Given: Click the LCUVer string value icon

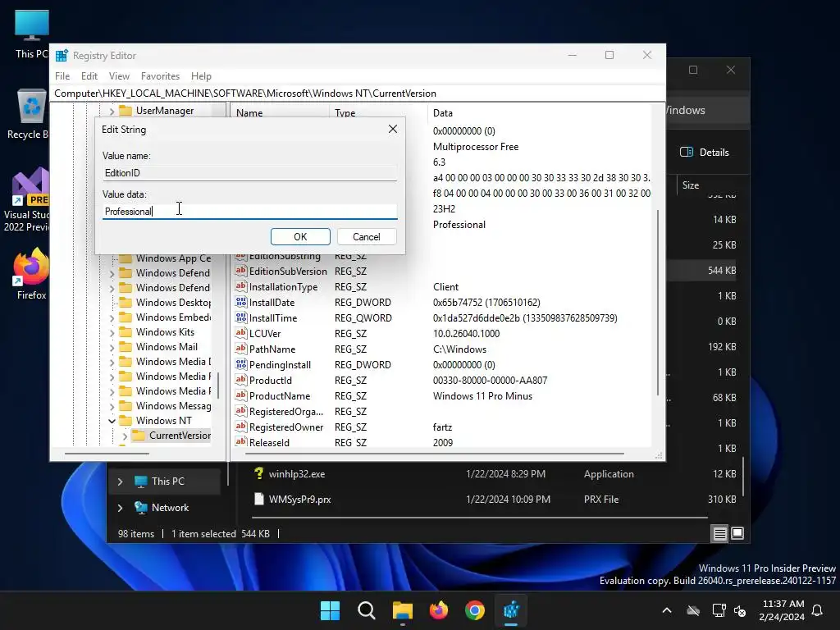Looking at the screenshot, I should coord(241,333).
